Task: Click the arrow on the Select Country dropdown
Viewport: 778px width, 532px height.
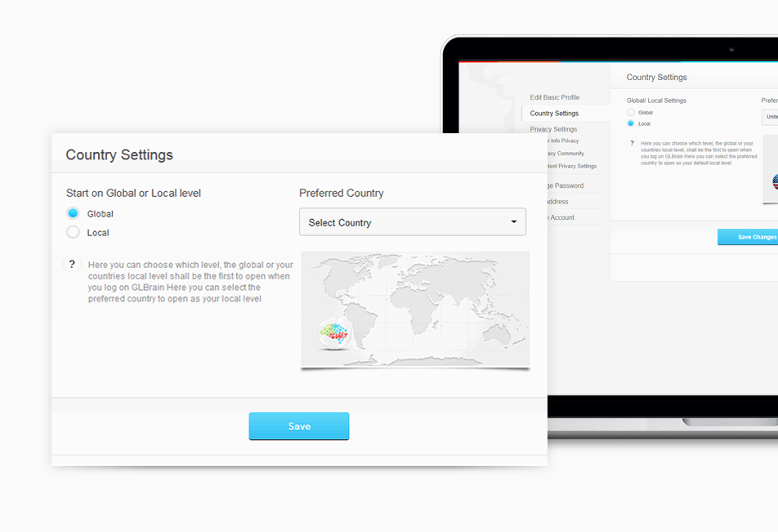Action: (x=513, y=222)
